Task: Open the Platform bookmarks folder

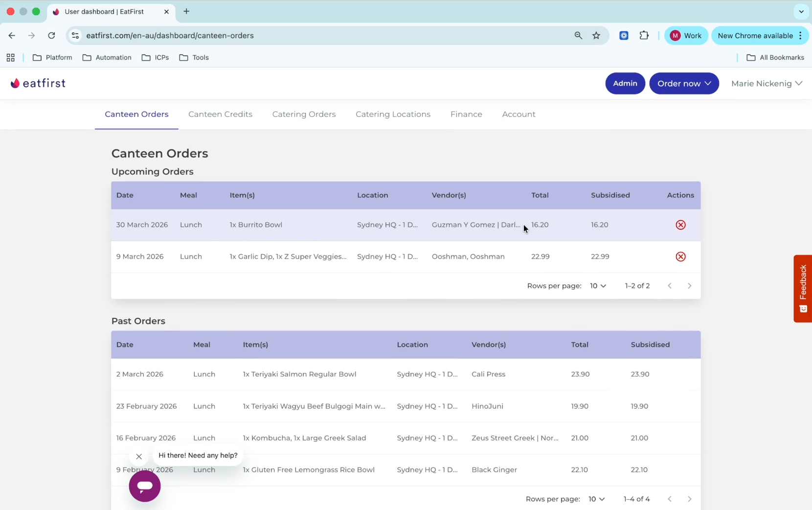Action: [52, 58]
